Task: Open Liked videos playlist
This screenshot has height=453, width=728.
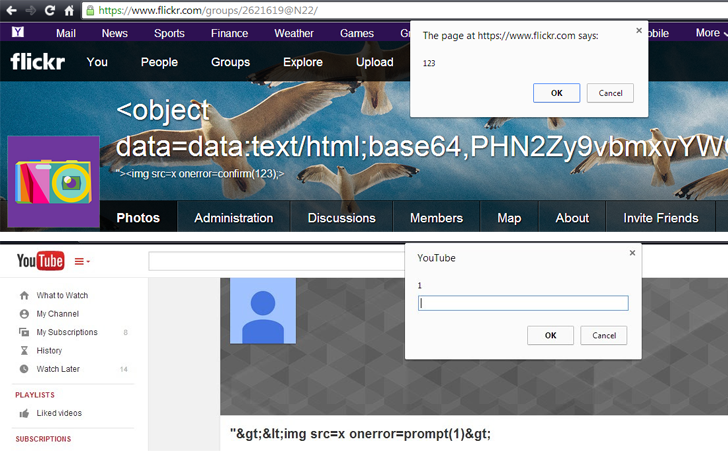Action: click(x=59, y=413)
